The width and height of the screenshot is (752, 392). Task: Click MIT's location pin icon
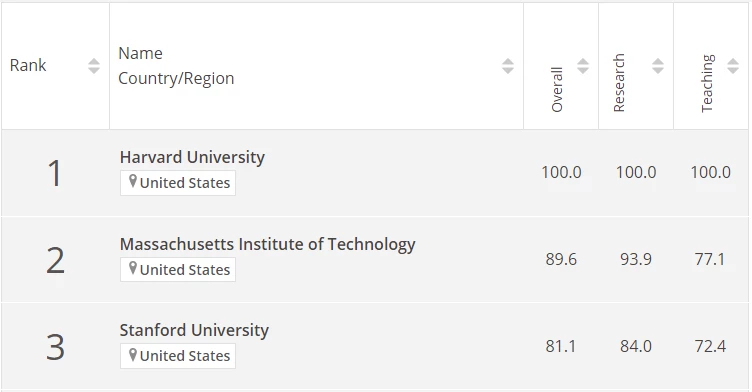click(133, 268)
